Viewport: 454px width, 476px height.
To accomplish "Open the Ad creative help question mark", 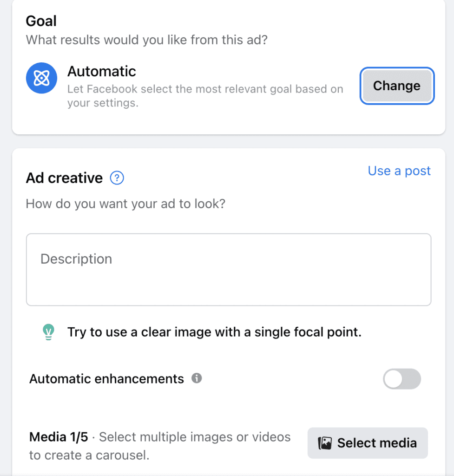I will (117, 178).
